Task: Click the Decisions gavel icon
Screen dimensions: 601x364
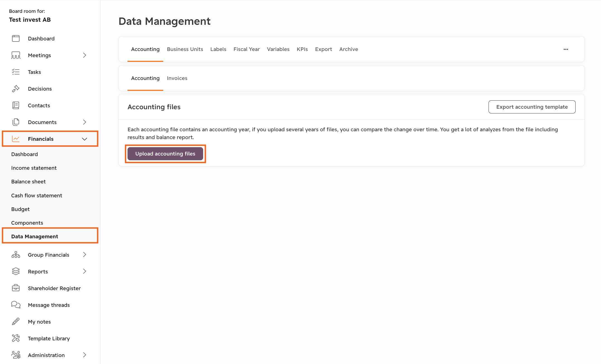Action: (x=16, y=89)
